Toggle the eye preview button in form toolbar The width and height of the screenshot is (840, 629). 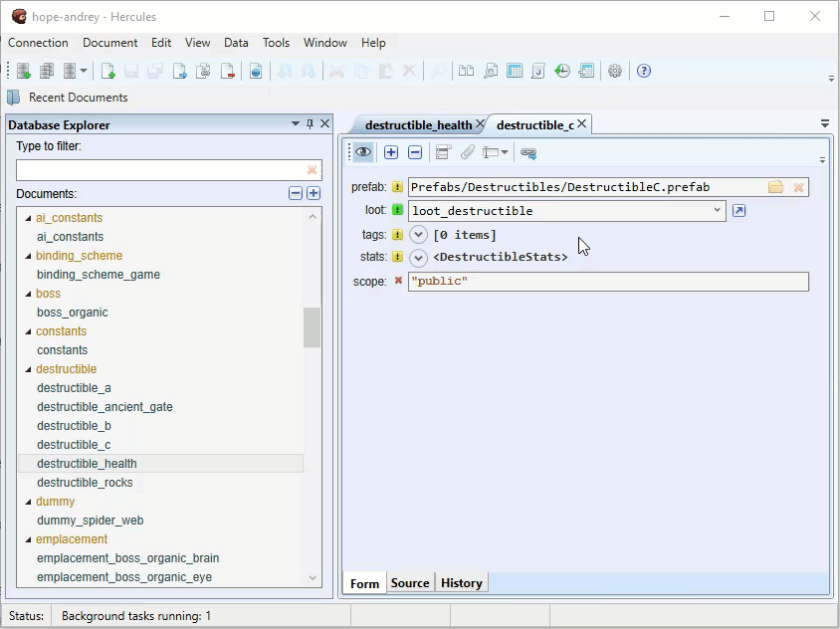tap(363, 152)
